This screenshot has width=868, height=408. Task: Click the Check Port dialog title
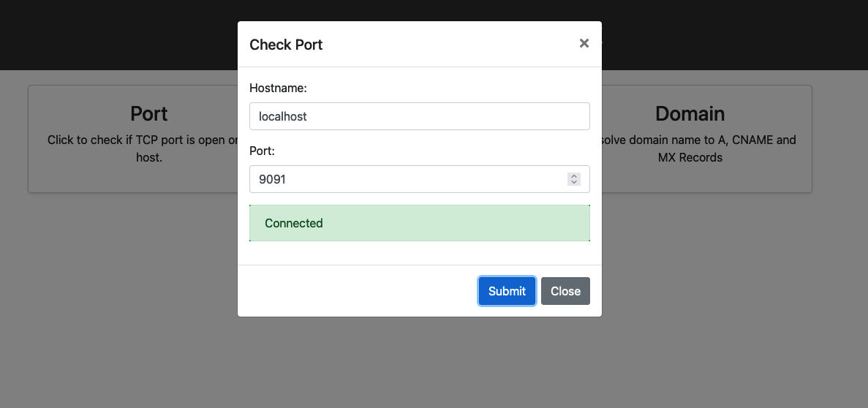click(x=286, y=45)
